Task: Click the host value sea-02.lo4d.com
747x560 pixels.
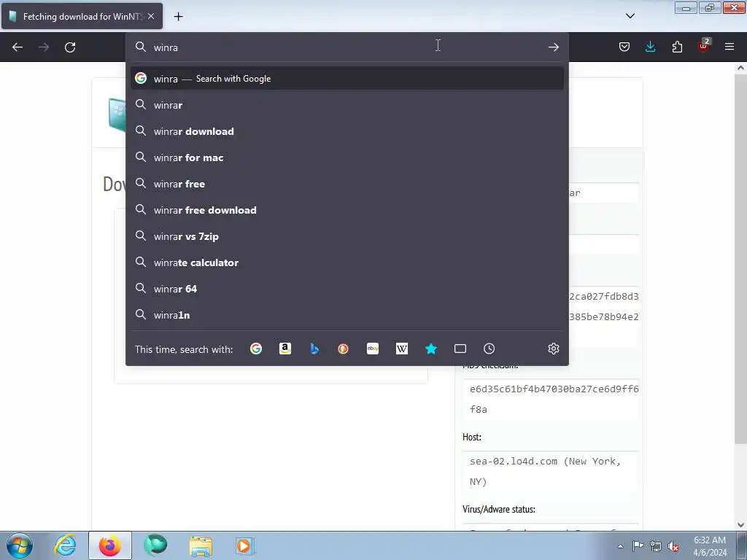Action: (550, 472)
